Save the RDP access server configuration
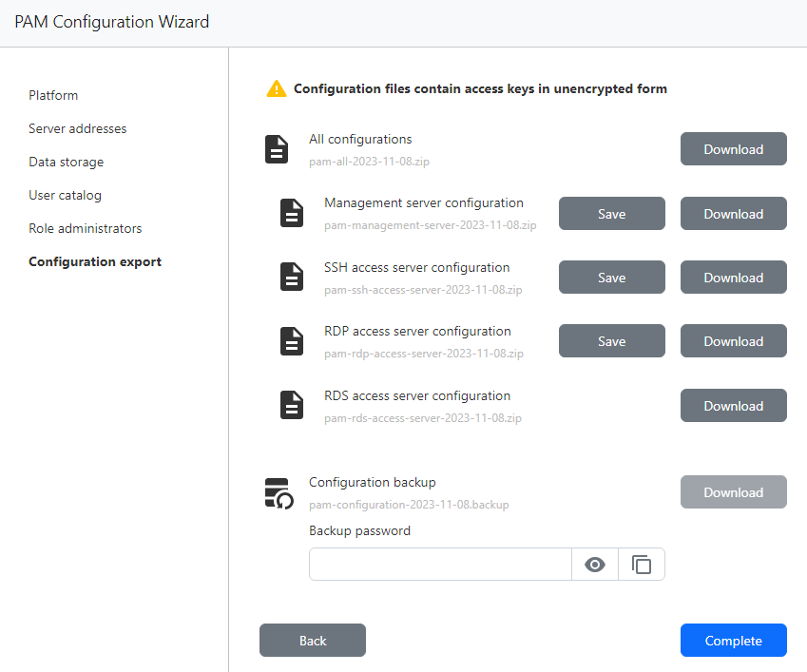Screen dimensions: 807x672 coord(611,341)
